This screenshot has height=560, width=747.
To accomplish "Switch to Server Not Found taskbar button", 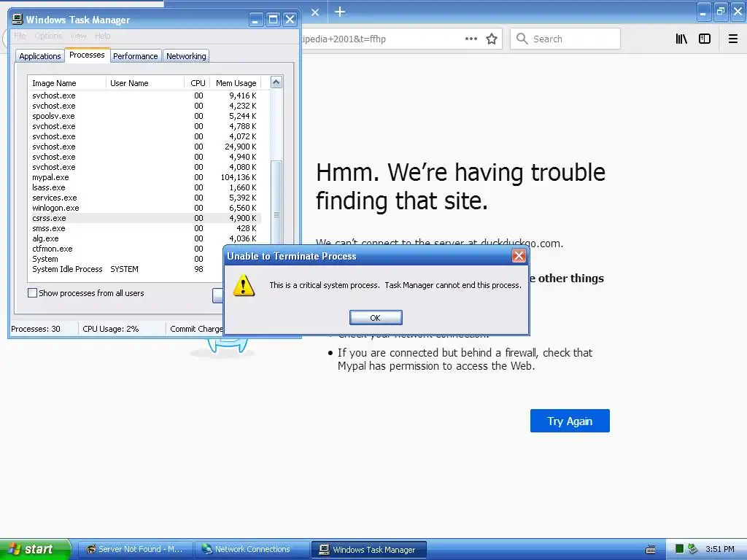I will (x=135, y=549).
